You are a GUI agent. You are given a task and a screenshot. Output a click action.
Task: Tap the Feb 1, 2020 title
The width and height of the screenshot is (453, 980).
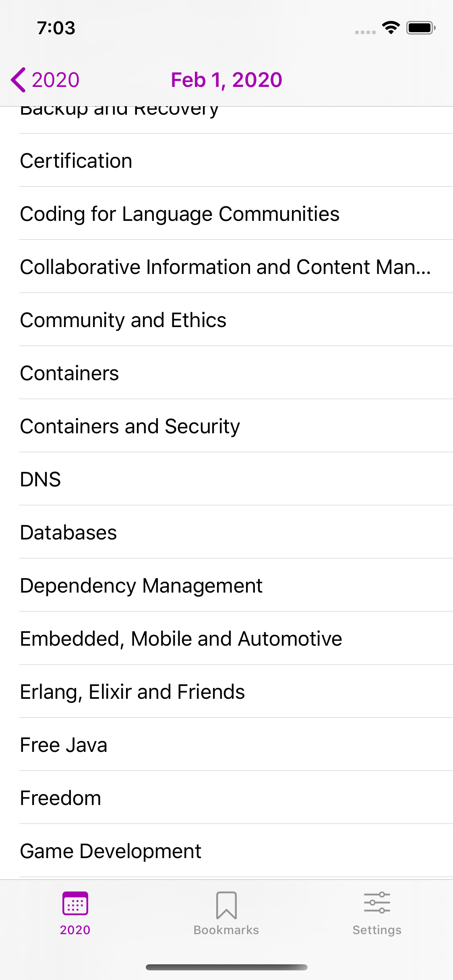pos(226,80)
